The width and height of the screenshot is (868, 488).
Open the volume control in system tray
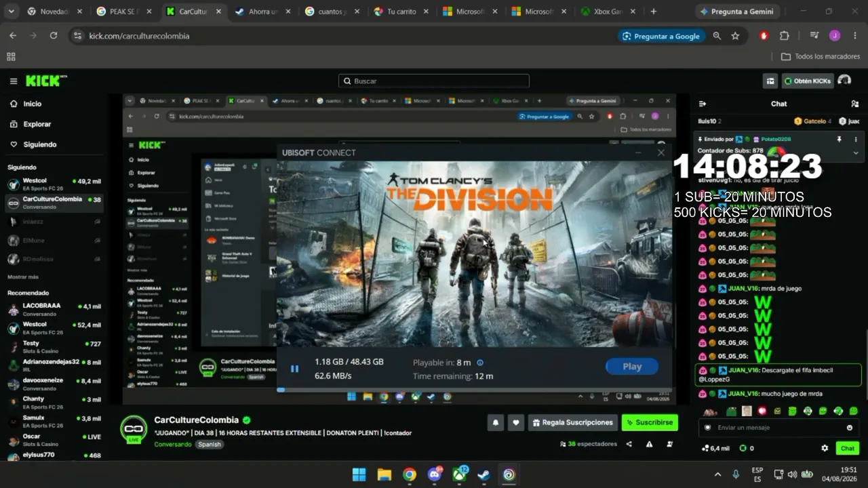pyautogui.click(x=792, y=474)
